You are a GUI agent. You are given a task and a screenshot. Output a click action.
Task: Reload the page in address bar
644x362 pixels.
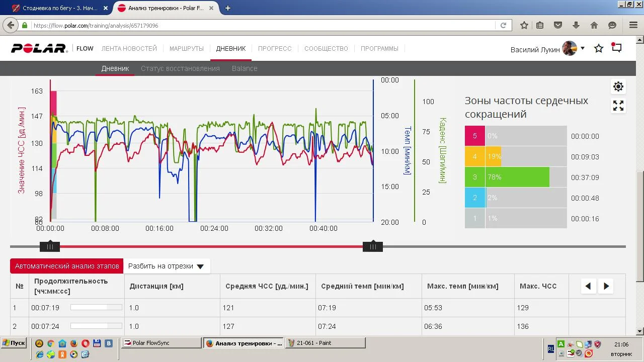point(503,25)
